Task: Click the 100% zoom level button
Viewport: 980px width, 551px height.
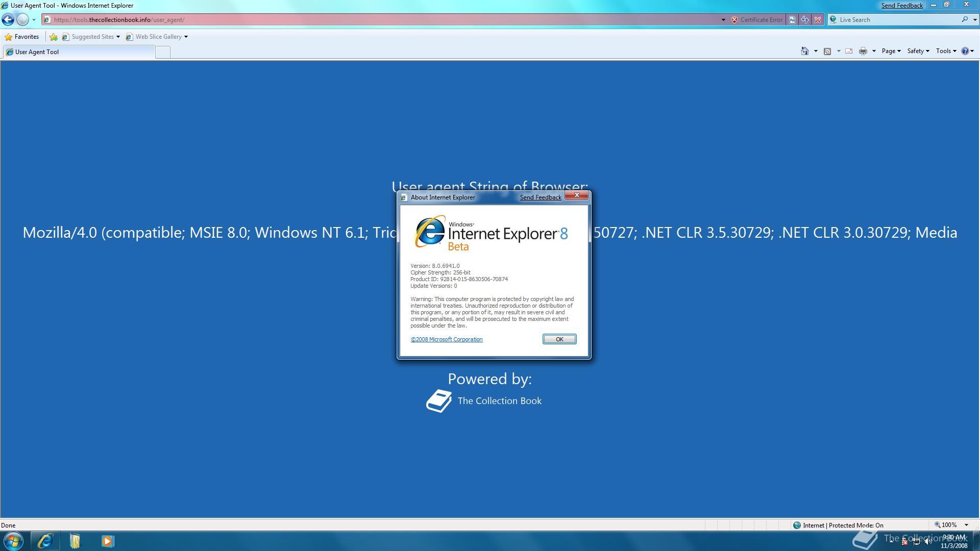Action: (x=946, y=525)
